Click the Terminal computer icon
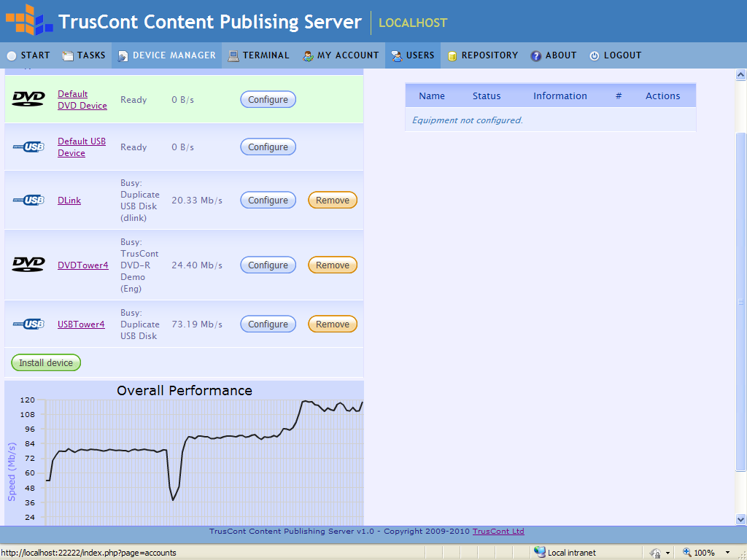Viewport: 747px width, 560px height. tap(233, 55)
